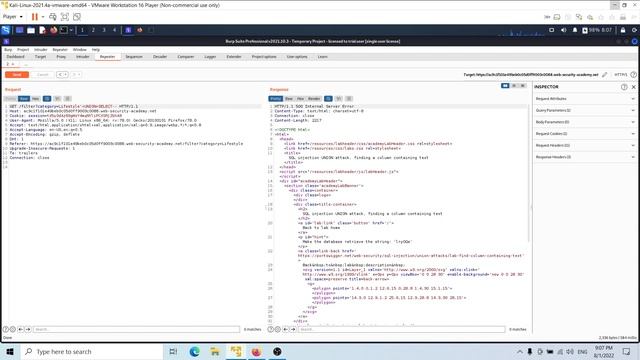Switch to the Dashboard tab
The image size is (640, 360).
pos(16,57)
